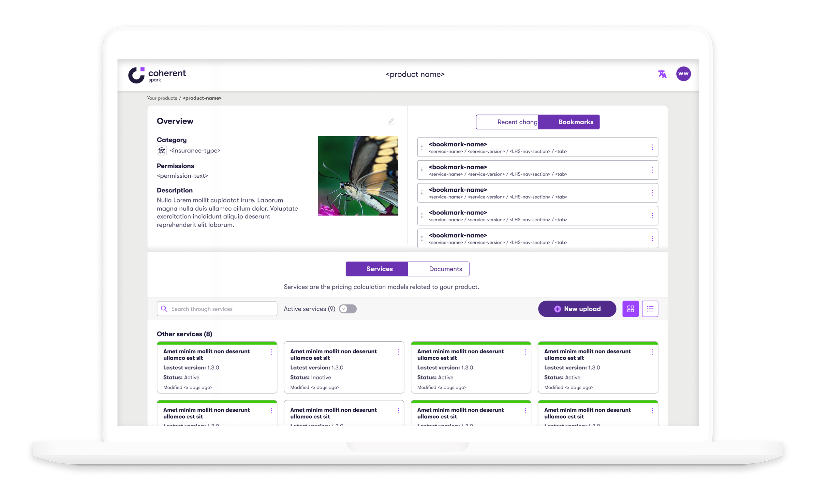Click the insurance-type category icon
The width and height of the screenshot is (815, 504).
tap(162, 151)
